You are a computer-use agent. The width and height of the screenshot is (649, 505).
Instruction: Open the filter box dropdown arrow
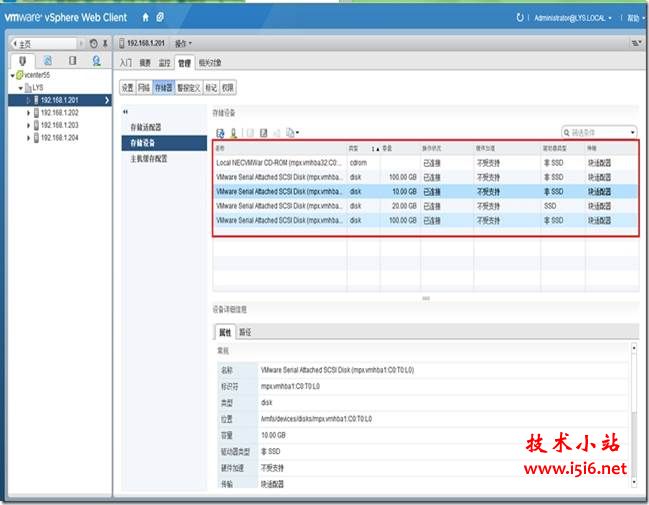point(633,132)
